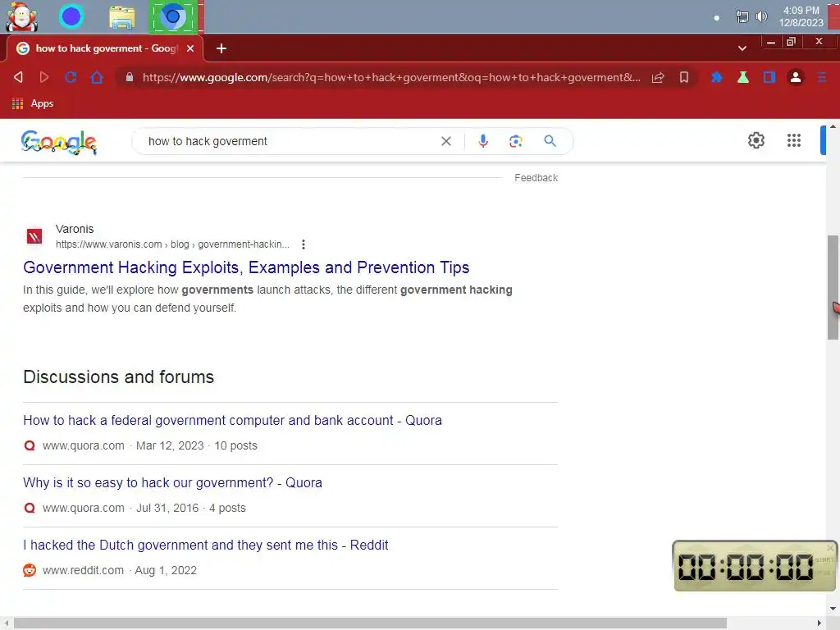Clear the search box text
Viewport: 840px width, 630px height.
coord(445,141)
